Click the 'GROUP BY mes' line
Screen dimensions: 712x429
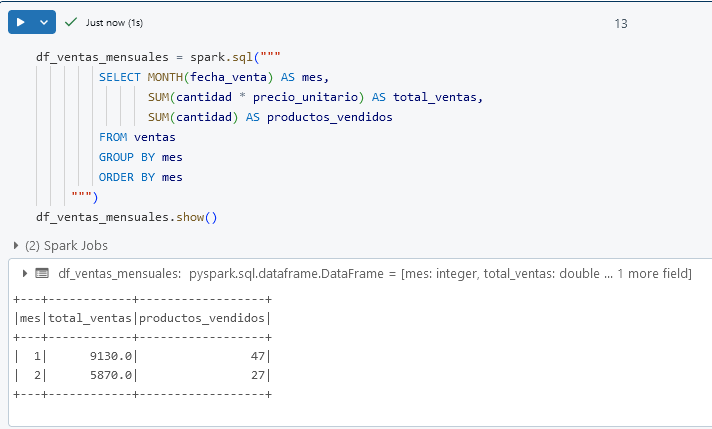click(140, 157)
